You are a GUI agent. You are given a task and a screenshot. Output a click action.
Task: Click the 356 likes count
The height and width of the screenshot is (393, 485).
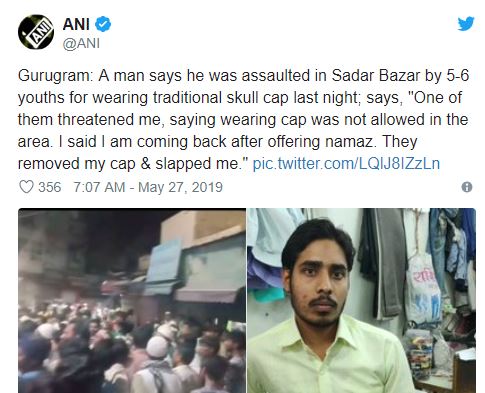pos(50,187)
